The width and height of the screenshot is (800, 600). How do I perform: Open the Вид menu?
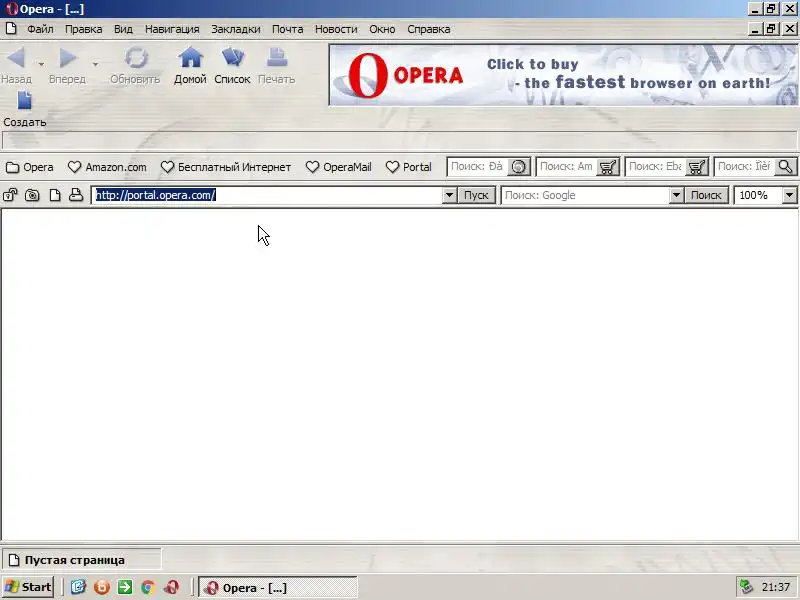click(123, 29)
